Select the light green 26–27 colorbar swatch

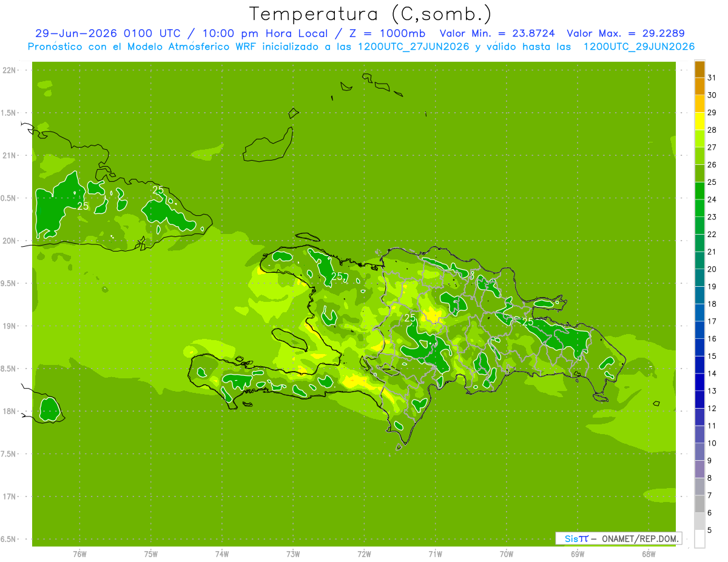point(699,156)
